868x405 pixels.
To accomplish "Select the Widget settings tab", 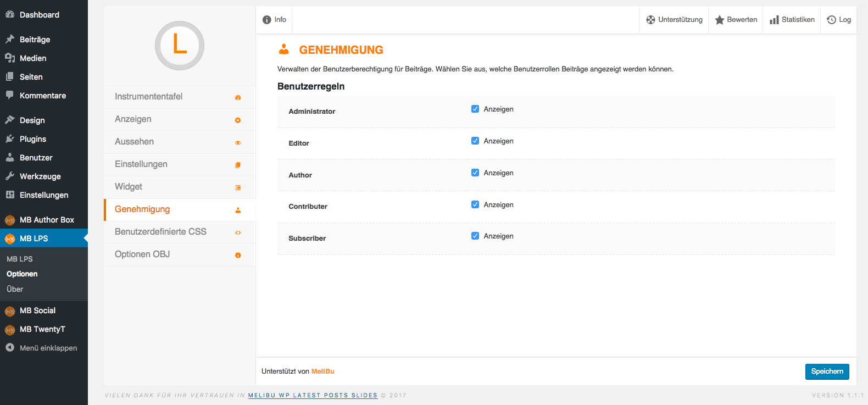I will 129,187.
